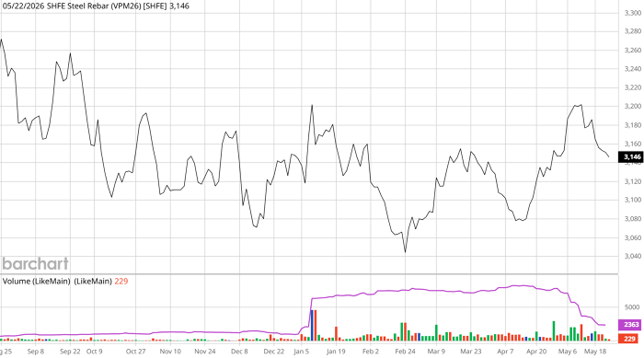
Task: Click the Volume (LikeMain) indicator label
Action: pos(37,281)
